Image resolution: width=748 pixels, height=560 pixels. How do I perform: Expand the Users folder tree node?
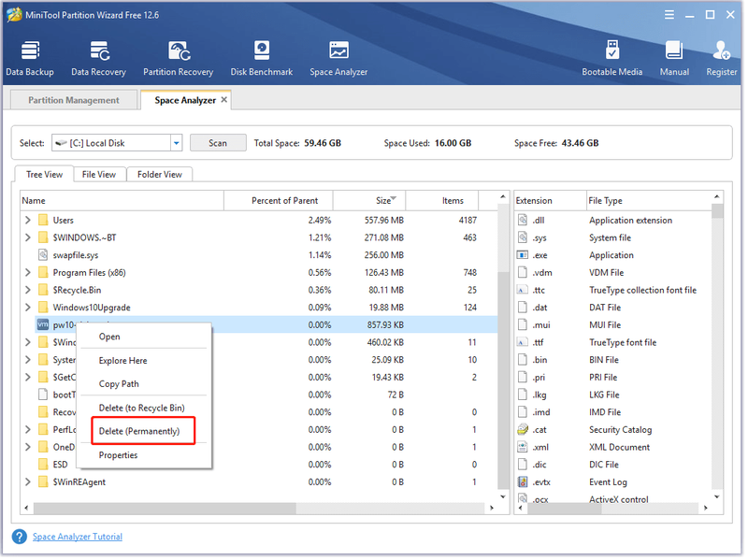coord(28,221)
